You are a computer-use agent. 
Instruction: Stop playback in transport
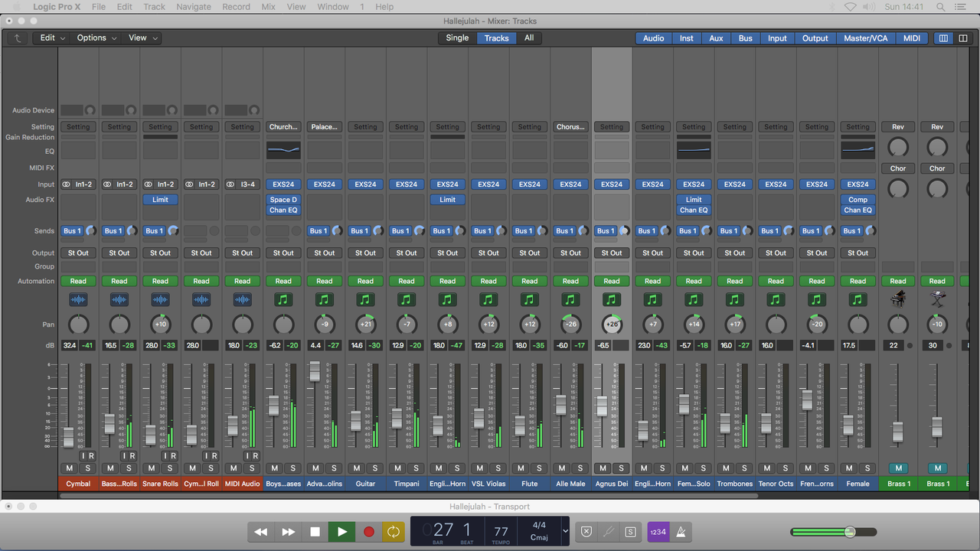315,532
